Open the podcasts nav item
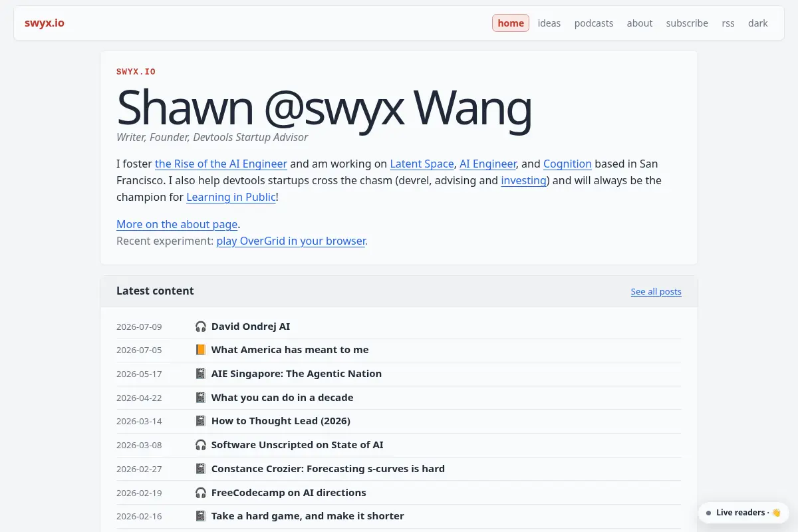This screenshot has width=798, height=532. click(594, 23)
